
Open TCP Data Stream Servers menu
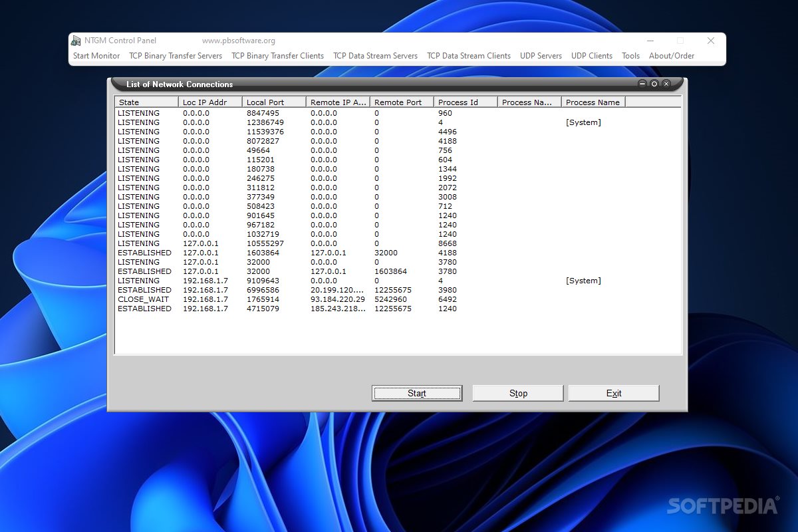point(375,56)
